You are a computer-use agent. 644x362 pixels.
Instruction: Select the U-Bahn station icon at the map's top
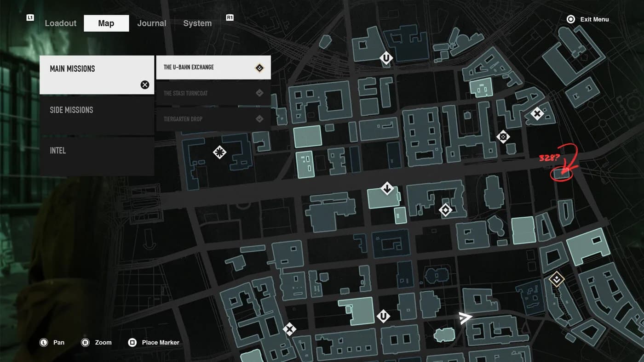click(x=386, y=58)
